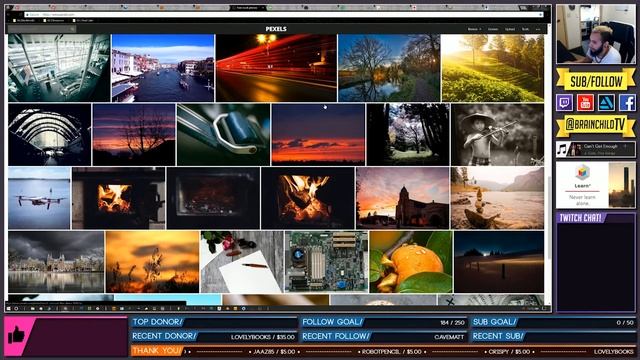Open the wood stove fire photo beside the drone
640x360 pixels.
119,198
